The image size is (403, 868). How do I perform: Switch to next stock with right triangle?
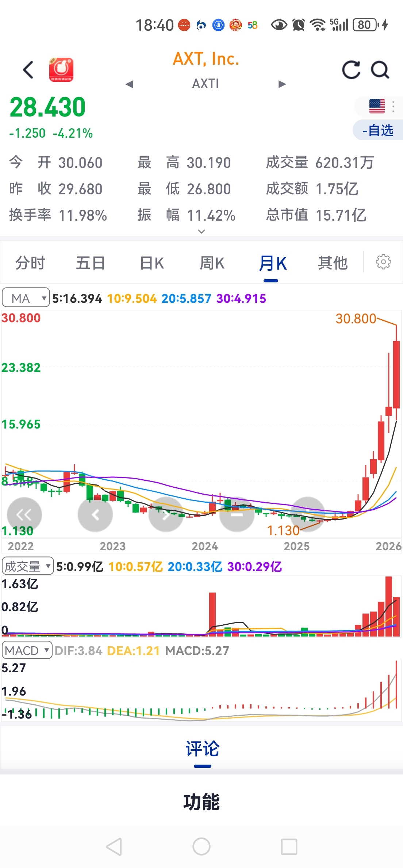(282, 84)
